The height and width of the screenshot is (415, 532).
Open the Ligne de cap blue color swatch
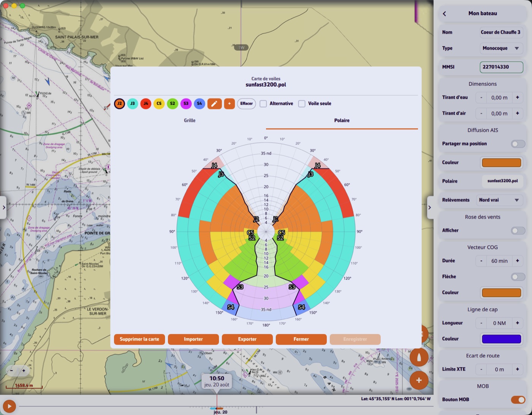pos(502,339)
